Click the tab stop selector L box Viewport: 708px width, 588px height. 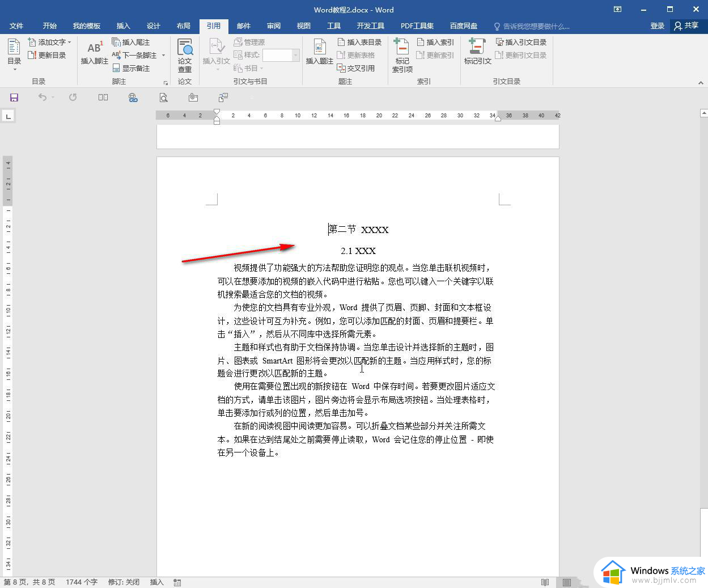pyautogui.click(x=8, y=116)
